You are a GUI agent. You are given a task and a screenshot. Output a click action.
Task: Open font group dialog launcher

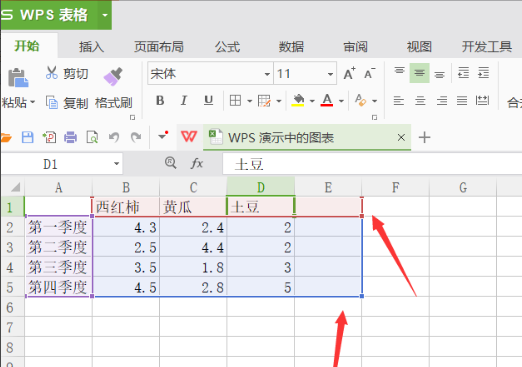(x=374, y=117)
